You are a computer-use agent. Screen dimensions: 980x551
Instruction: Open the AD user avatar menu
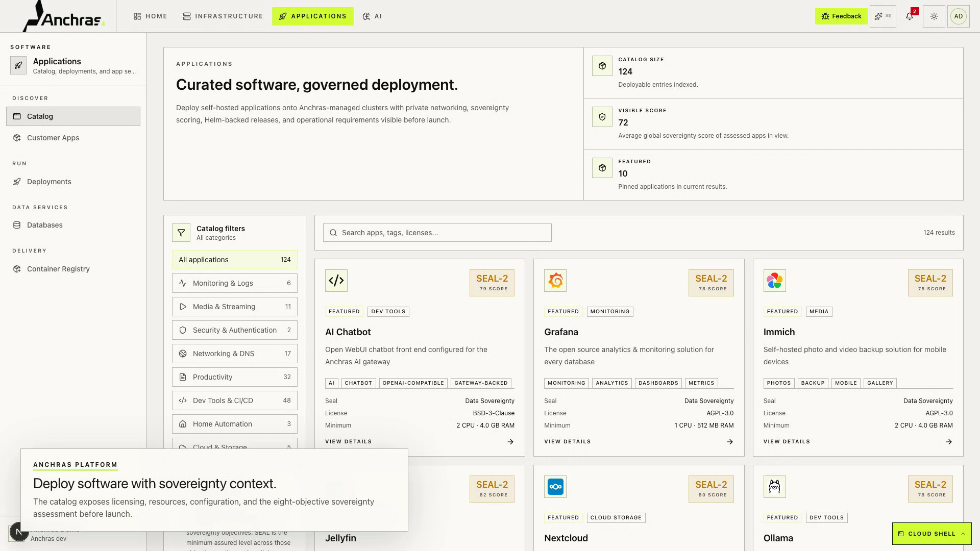pyautogui.click(x=959, y=16)
